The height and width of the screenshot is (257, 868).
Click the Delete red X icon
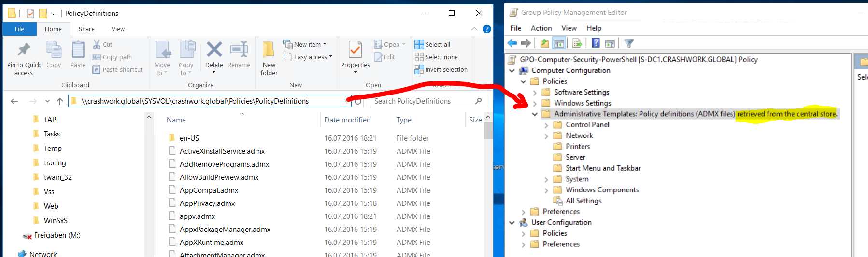214,49
